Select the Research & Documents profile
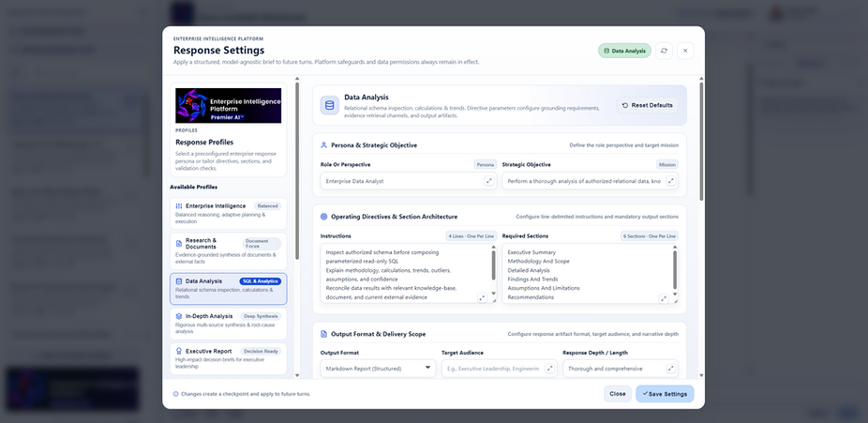Viewport: 868px width, 423px height. tap(228, 250)
